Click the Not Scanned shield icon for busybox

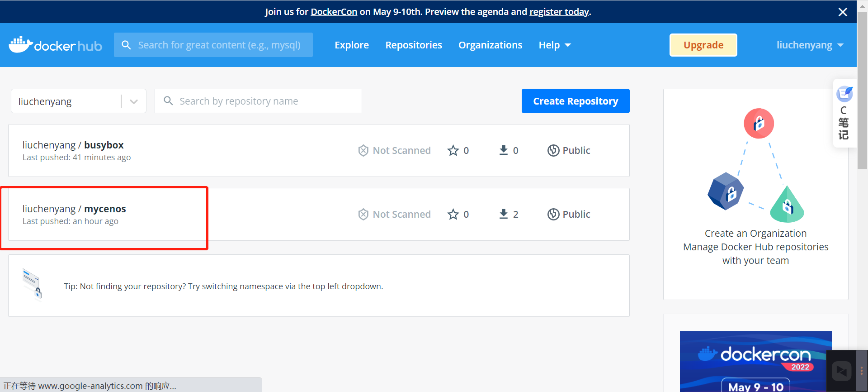(x=363, y=150)
